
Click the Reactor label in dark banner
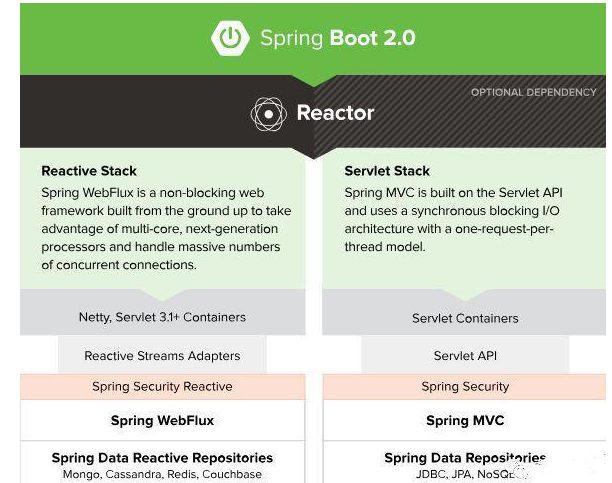335,114
